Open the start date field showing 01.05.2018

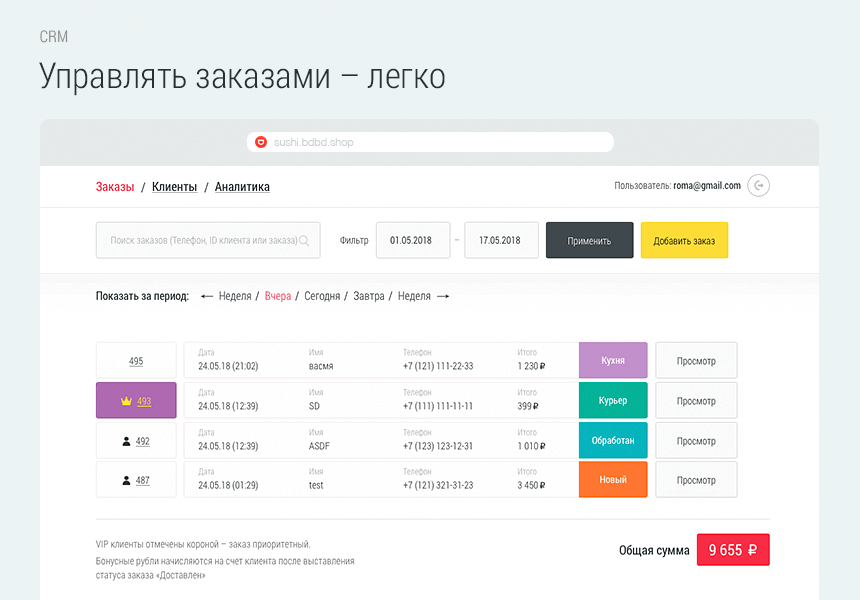(413, 240)
